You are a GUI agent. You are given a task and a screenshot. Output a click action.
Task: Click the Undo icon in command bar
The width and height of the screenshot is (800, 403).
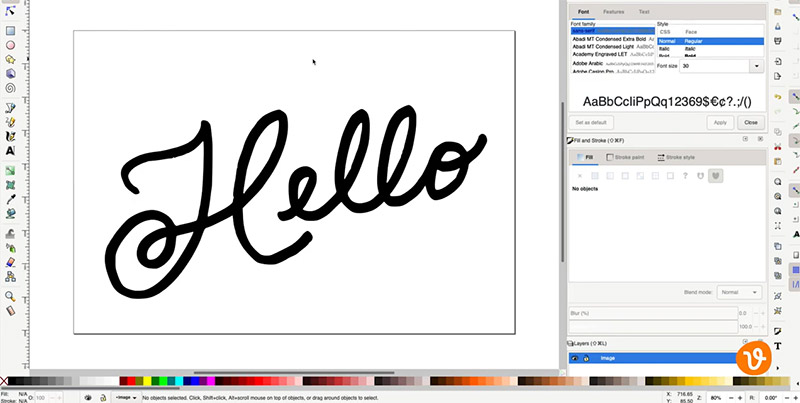click(x=778, y=96)
